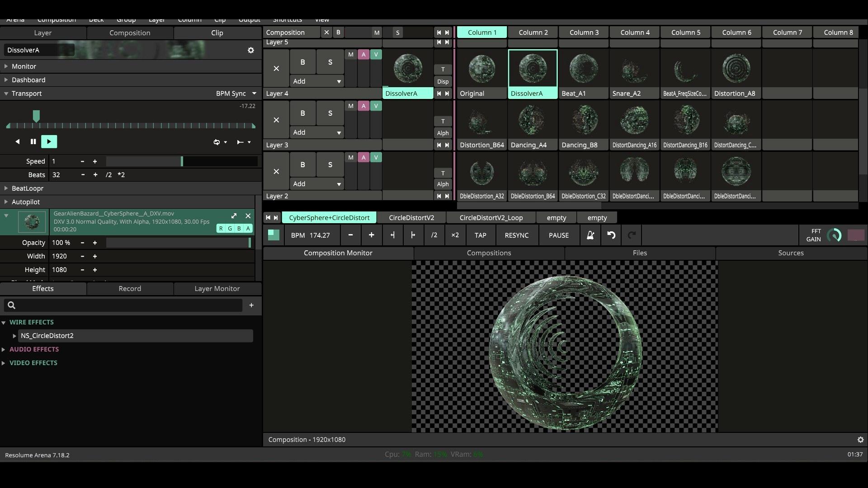Add effect with the plus icon

pyautogui.click(x=251, y=305)
